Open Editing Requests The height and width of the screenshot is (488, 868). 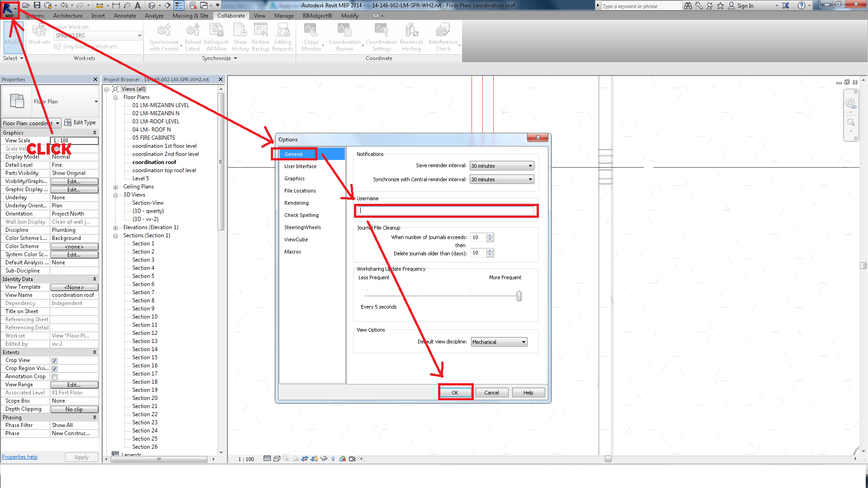pyautogui.click(x=283, y=36)
